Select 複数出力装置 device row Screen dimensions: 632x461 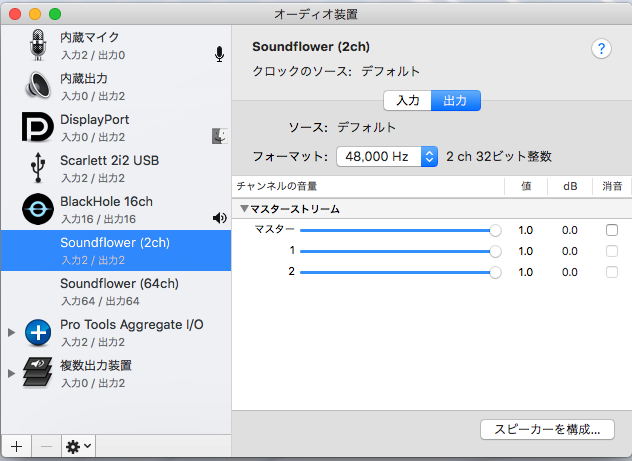pos(116,374)
